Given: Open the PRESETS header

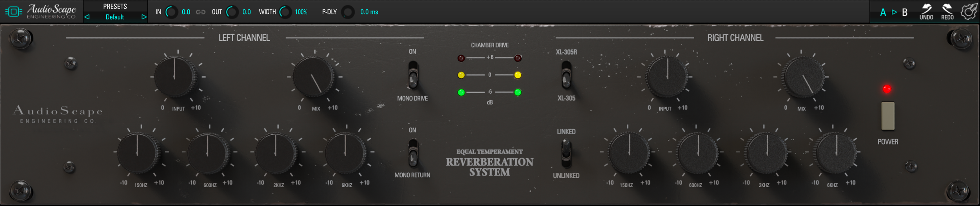Looking at the screenshot, I should pyautogui.click(x=115, y=6).
